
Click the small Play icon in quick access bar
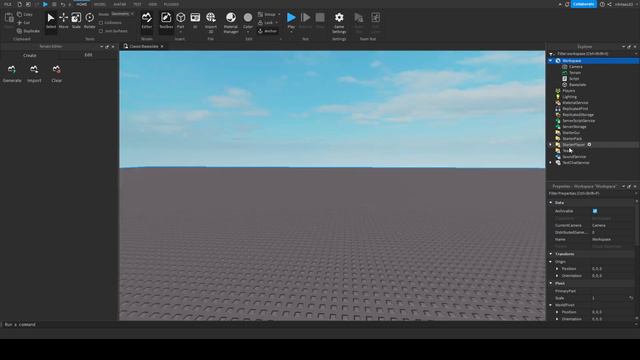click(45, 4)
